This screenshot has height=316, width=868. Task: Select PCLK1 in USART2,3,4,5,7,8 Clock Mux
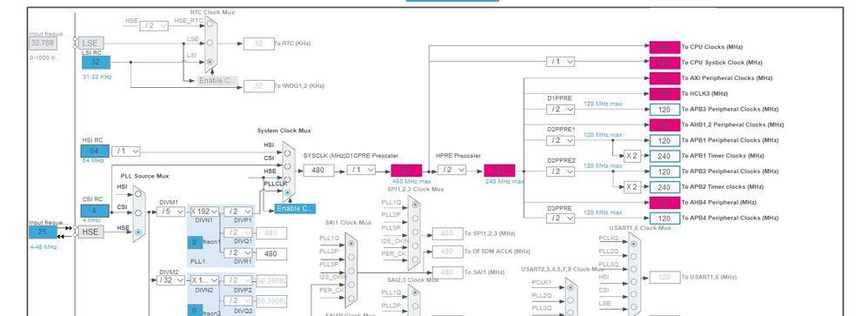pyautogui.click(x=571, y=288)
